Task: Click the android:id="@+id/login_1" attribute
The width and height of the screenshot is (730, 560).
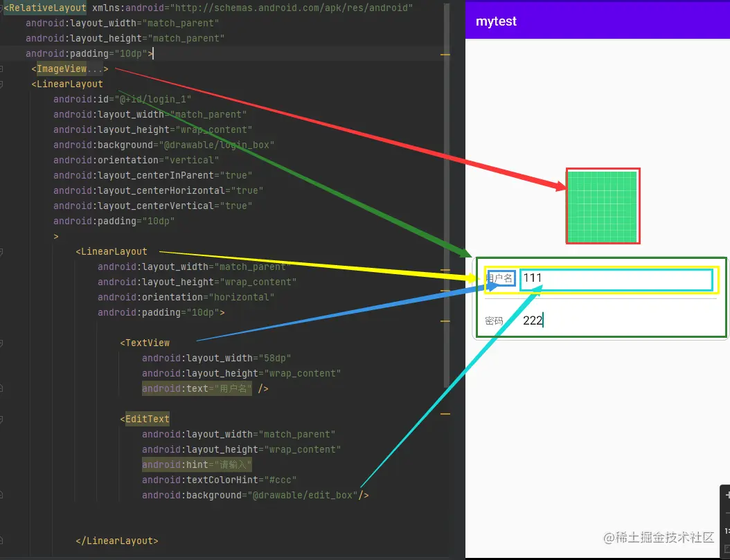Action: [122, 99]
